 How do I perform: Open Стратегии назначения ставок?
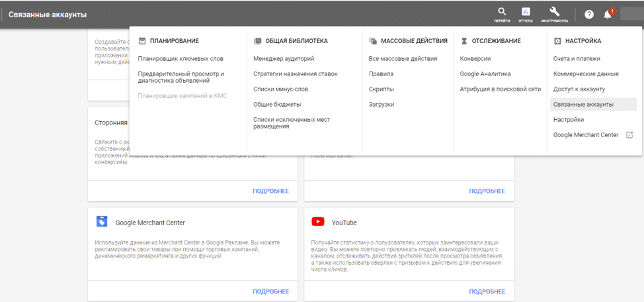point(296,74)
